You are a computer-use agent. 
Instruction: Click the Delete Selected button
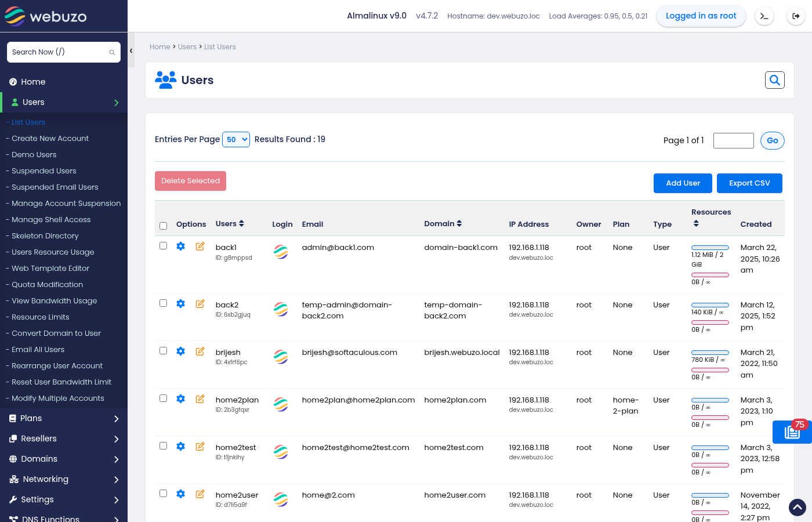coord(190,181)
